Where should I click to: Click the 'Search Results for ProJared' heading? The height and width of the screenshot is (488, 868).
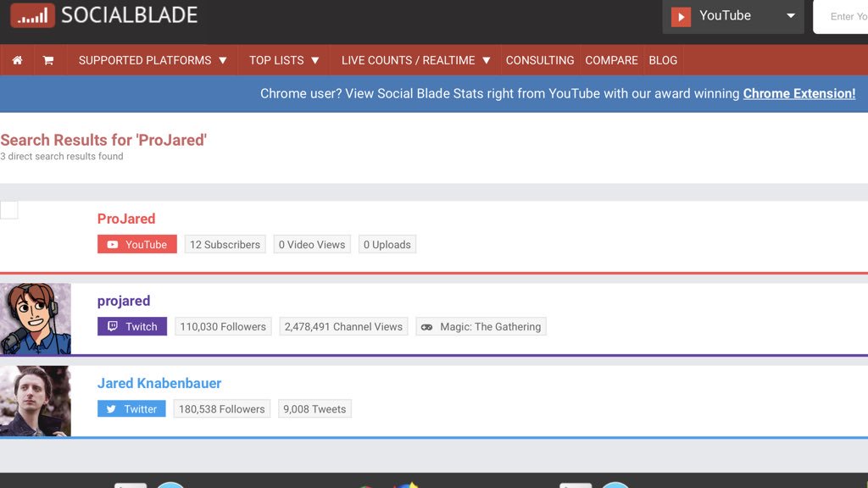[103, 140]
